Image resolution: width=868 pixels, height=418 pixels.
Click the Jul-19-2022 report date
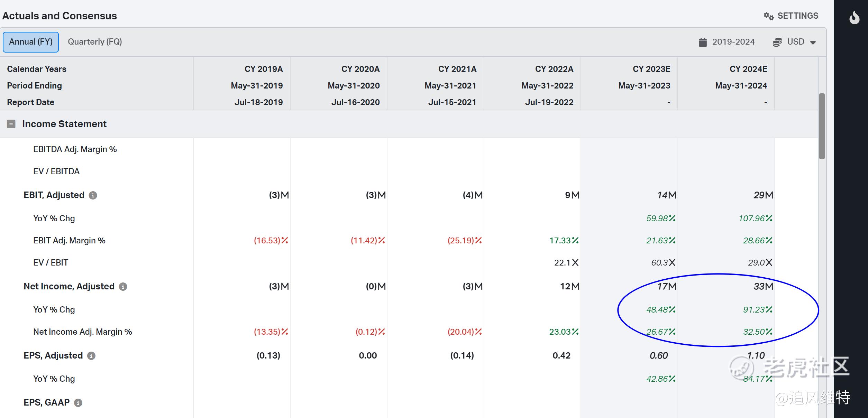[549, 102]
